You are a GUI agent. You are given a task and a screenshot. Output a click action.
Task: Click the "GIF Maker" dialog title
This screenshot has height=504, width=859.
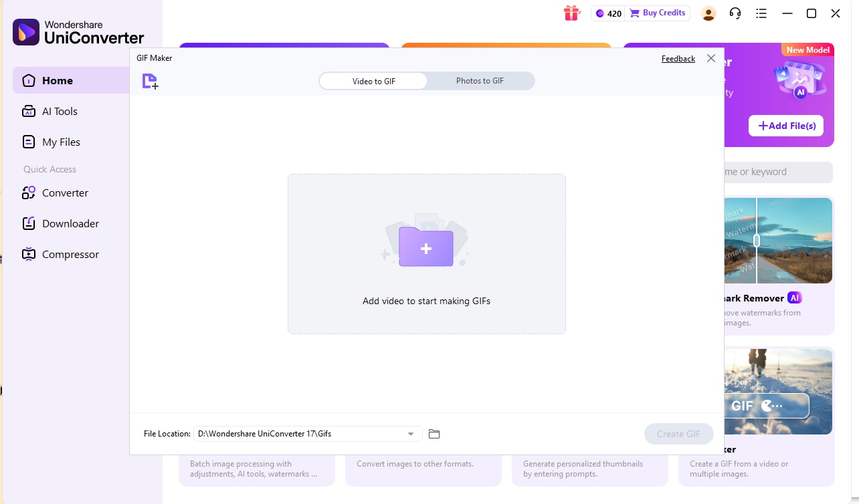(x=155, y=58)
